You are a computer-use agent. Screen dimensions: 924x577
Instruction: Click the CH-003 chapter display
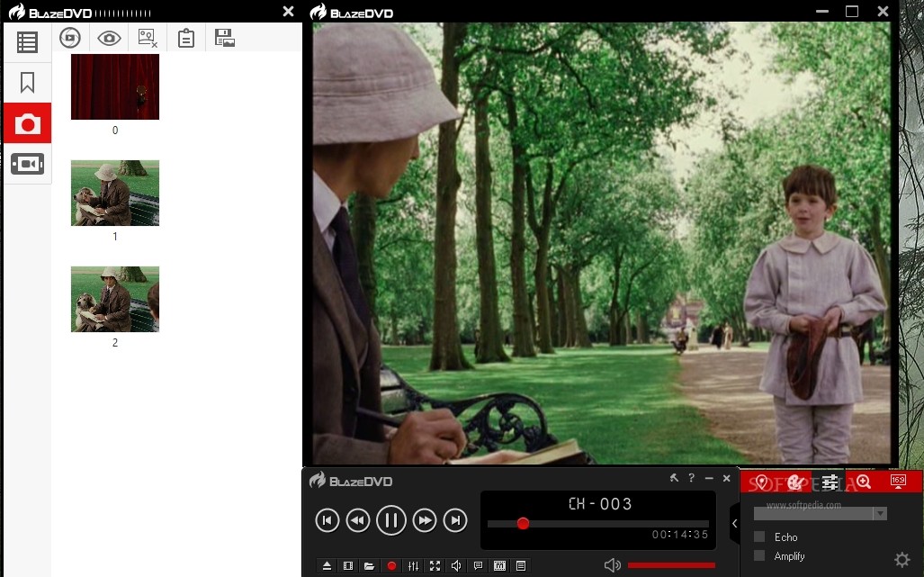[x=600, y=504]
